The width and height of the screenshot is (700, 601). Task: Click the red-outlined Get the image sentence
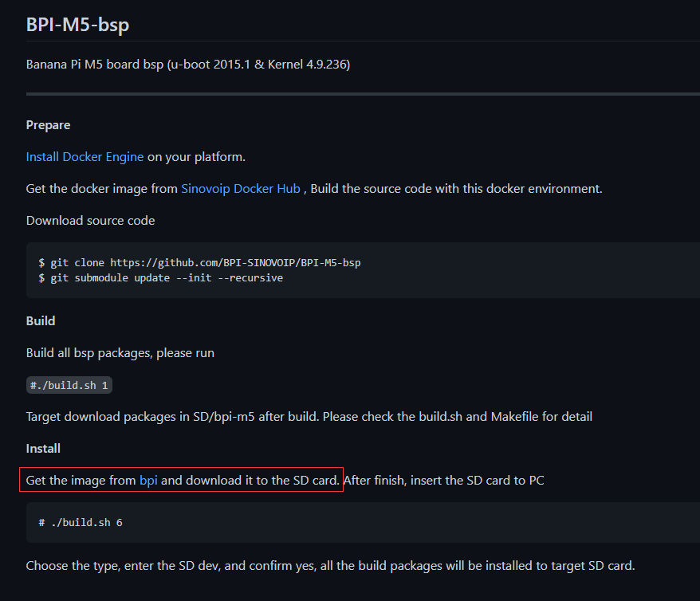pos(181,480)
